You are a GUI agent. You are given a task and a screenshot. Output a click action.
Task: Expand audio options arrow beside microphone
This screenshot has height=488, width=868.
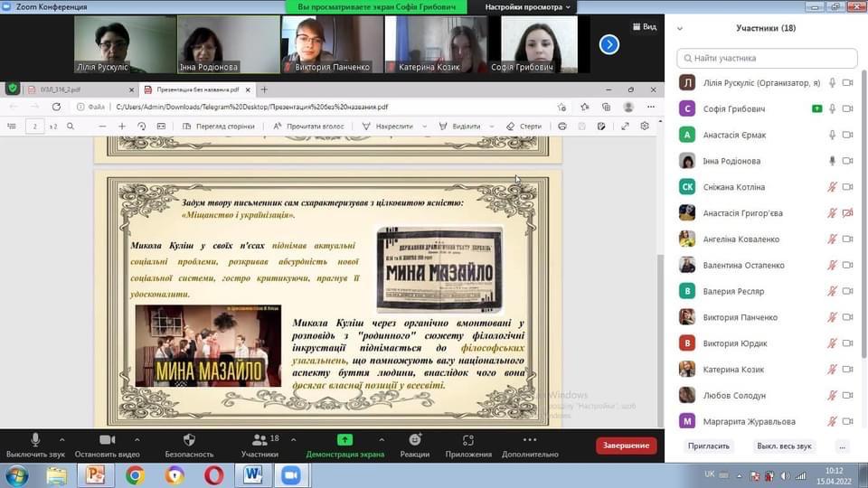(62, 439)
